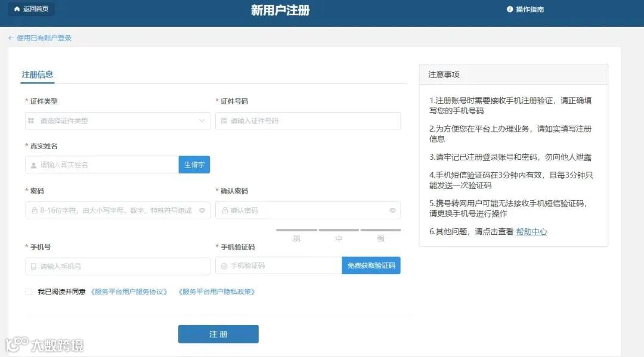Focus the 密码 input field

[118, 210]
